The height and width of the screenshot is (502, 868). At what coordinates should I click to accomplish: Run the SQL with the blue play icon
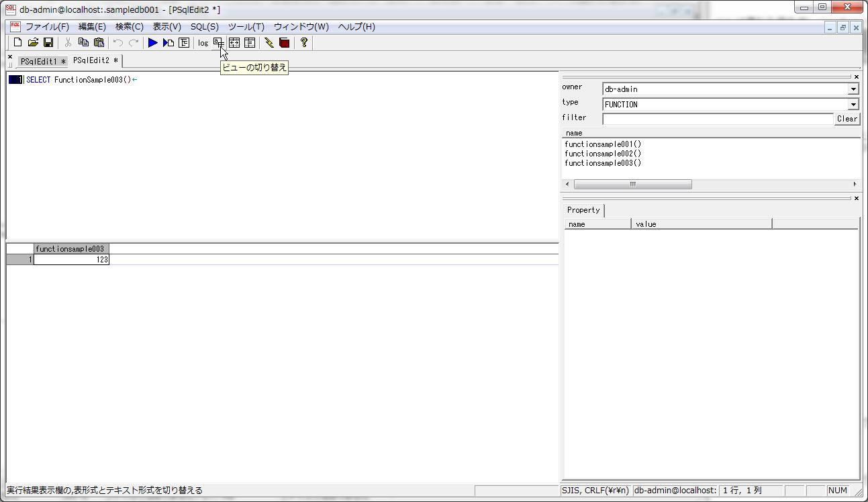152,42
